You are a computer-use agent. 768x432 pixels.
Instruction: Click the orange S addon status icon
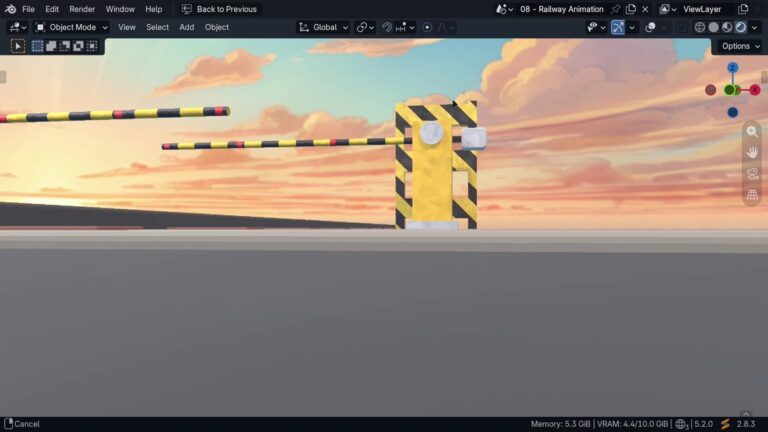pos(725,424)
